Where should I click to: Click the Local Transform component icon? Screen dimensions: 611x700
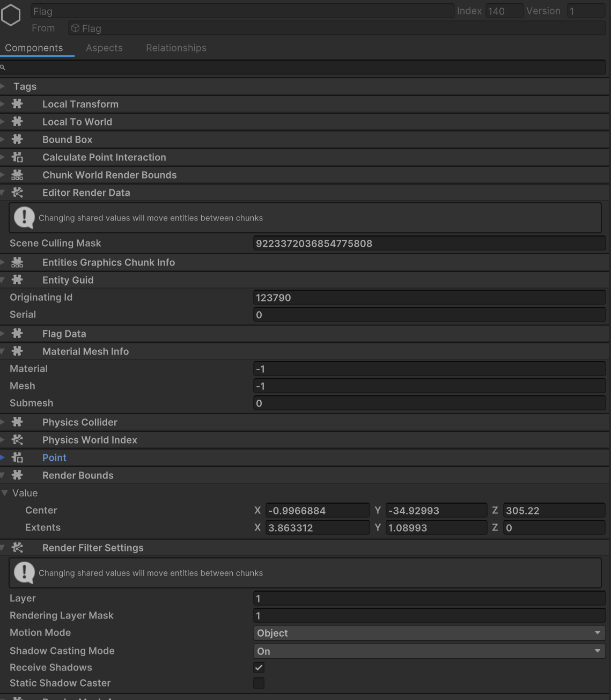coord(17,104)
